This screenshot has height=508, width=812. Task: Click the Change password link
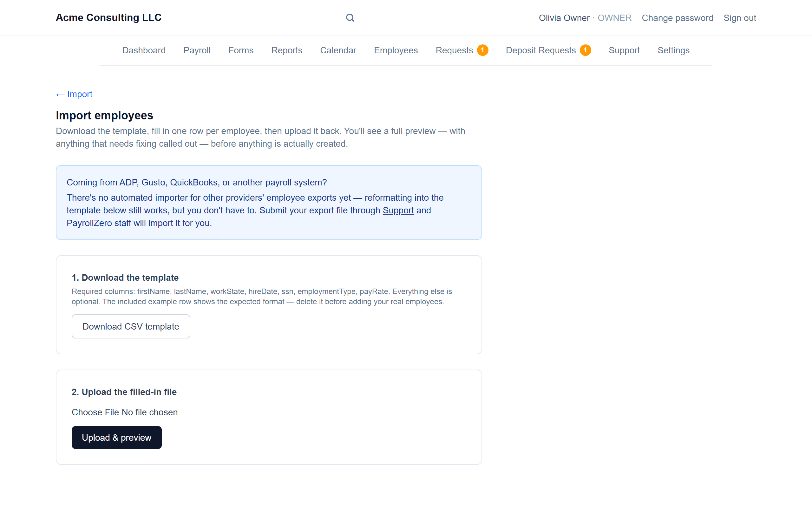point(677,18)
